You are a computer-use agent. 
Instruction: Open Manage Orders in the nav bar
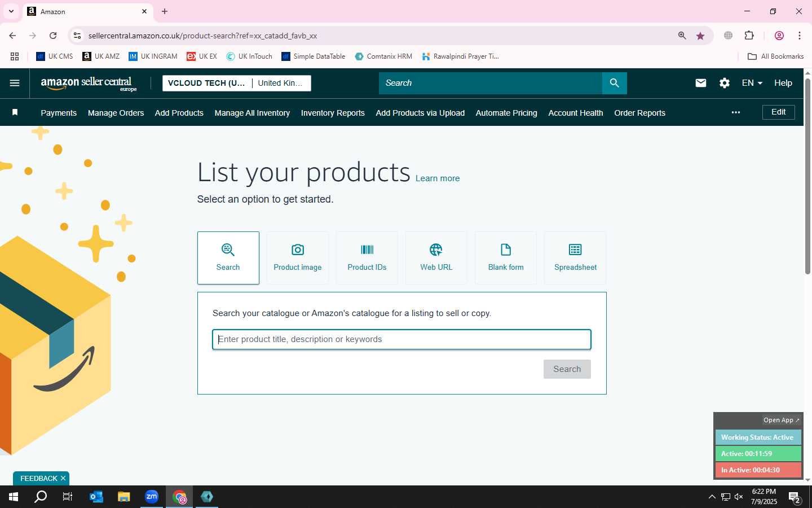(116, 113)
